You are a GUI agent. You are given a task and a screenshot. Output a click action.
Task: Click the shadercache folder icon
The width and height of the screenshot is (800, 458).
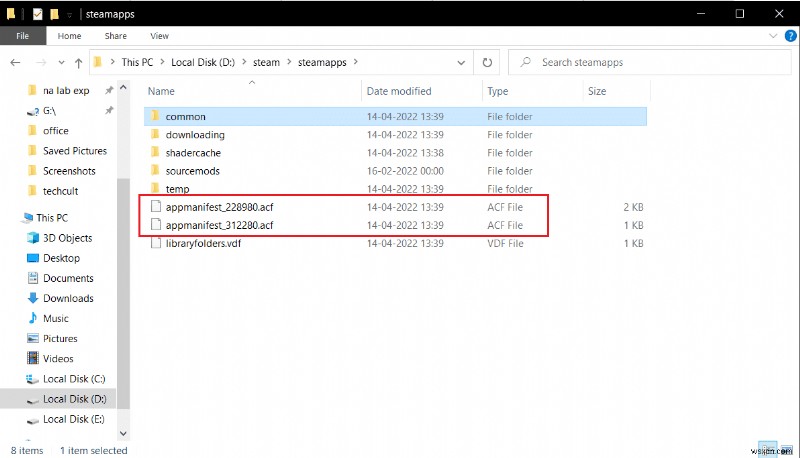(155, 152)
